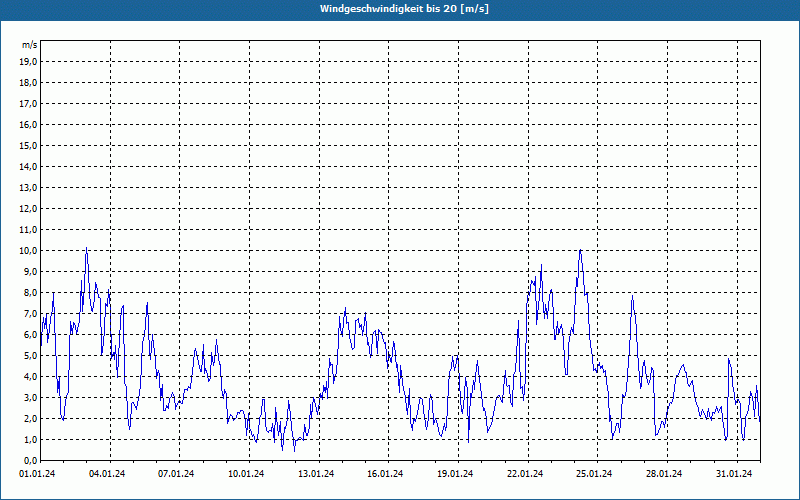800x500 pixels.
Task: Select the 6,0 axis value
Action: [x=30, y=334]
